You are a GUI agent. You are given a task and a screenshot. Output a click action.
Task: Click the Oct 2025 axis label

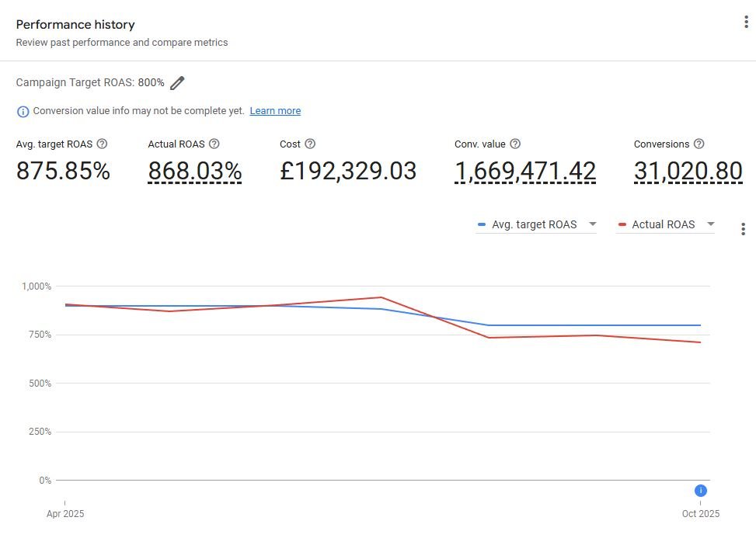(x=701, y=513)
